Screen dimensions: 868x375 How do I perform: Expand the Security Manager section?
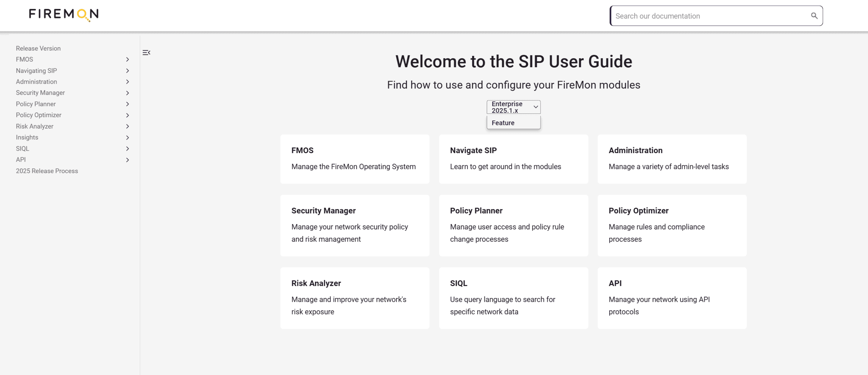[x=127, y=93]
